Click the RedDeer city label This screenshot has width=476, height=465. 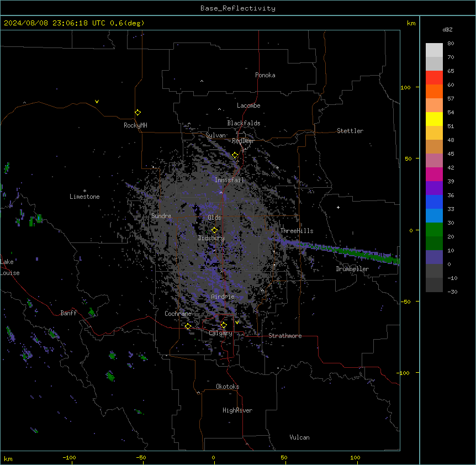coord(243,141)
